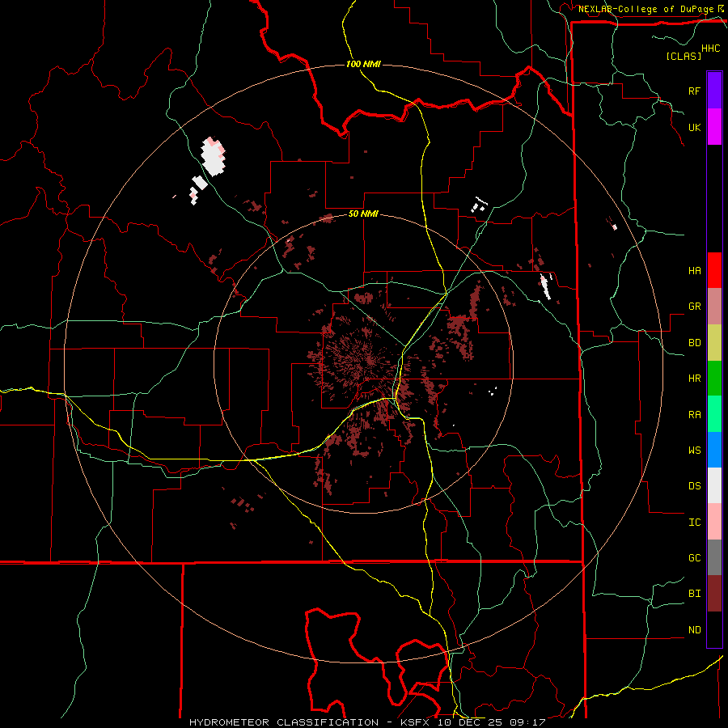Click the ND legend label
728x728 pixels.
(x=694, y=629)
